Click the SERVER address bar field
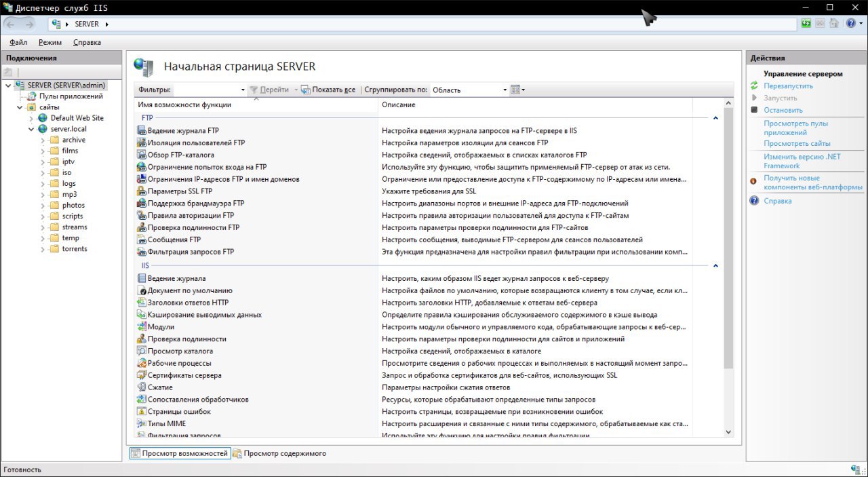Viewport: 868px width, 477px height. point(422,24)
